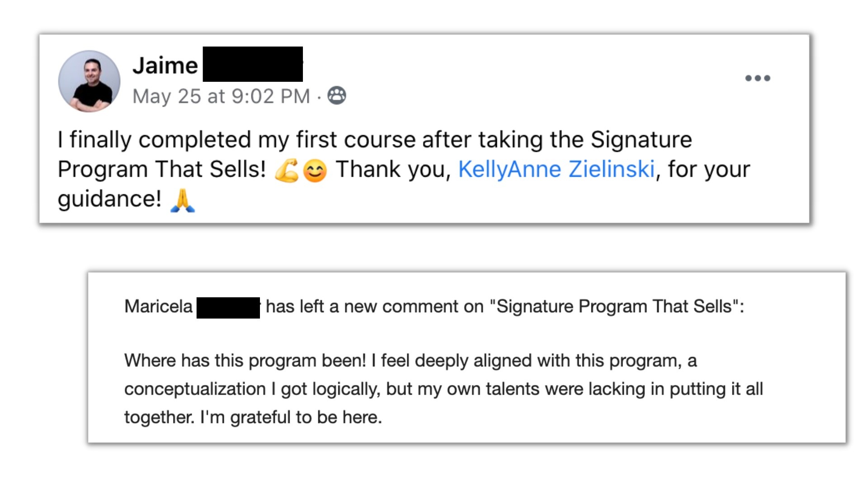Click the flexed bicep emoji
The image size is (868, 488).
click(287, 171)
